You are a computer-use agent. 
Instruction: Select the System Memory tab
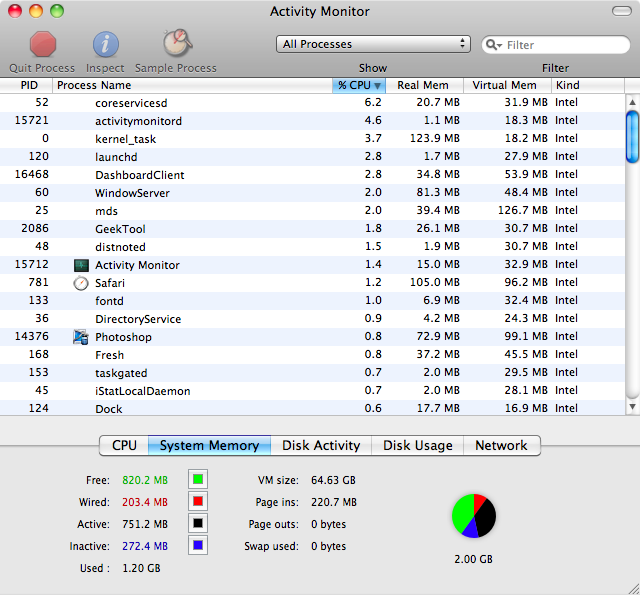pos(209,445)
